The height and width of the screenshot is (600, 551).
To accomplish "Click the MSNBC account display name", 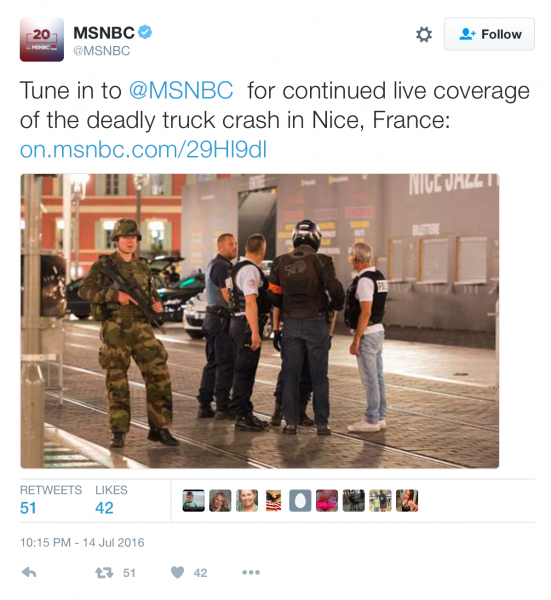I will coord(104,33).
